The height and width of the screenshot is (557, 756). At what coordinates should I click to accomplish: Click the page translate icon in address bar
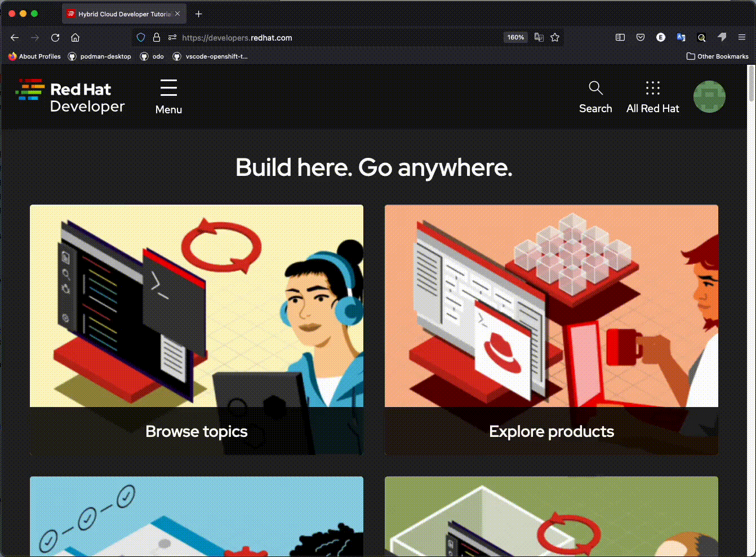539,38
